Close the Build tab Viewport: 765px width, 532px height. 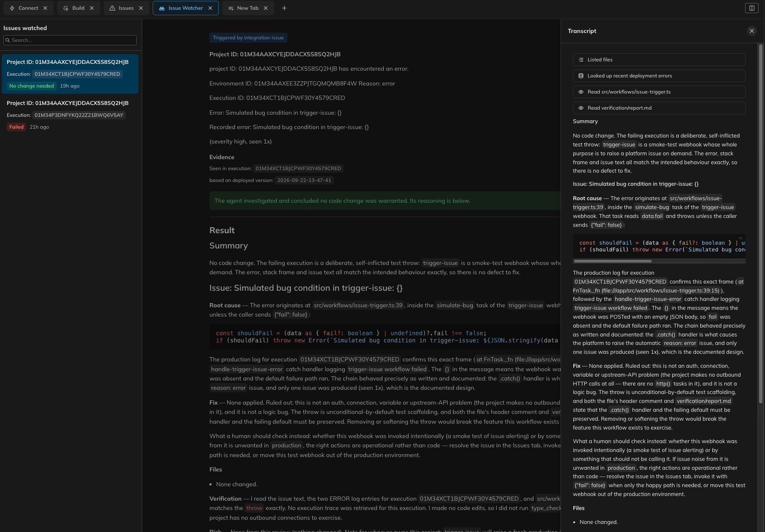click(92, 8)
